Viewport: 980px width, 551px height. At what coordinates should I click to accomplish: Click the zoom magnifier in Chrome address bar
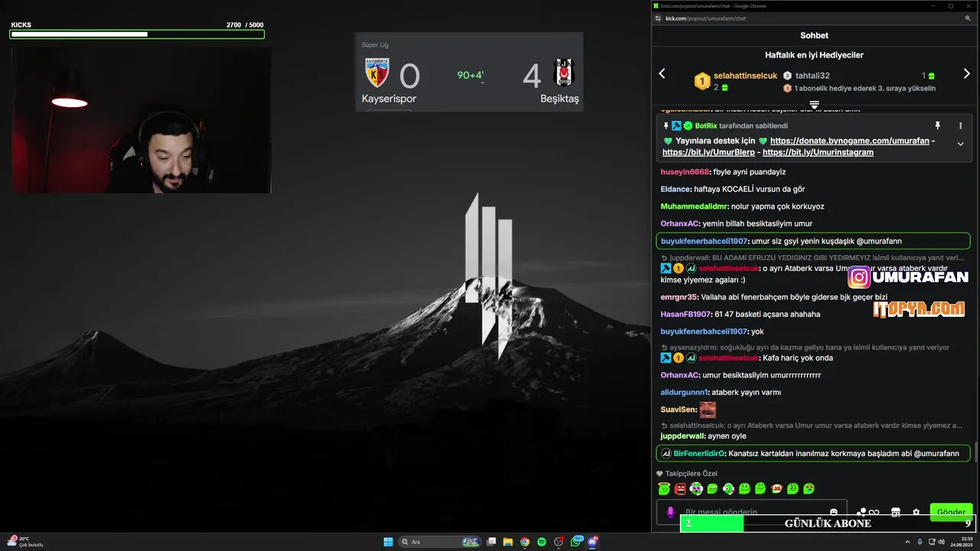click(966, 18)
